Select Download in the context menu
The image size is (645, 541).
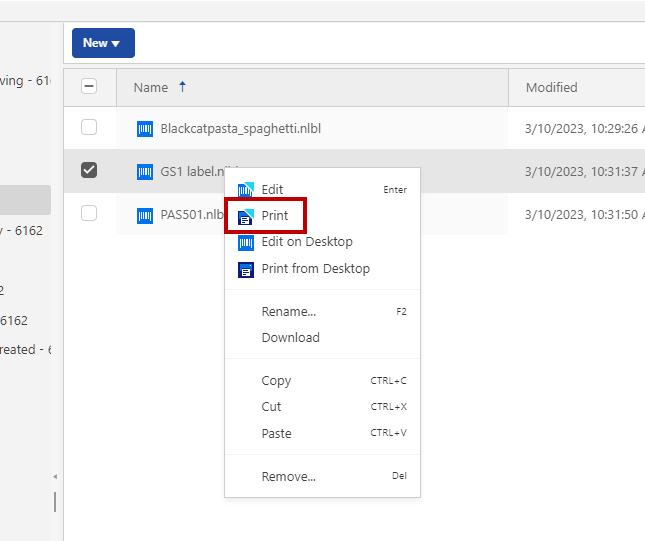(x=290, y=338)
